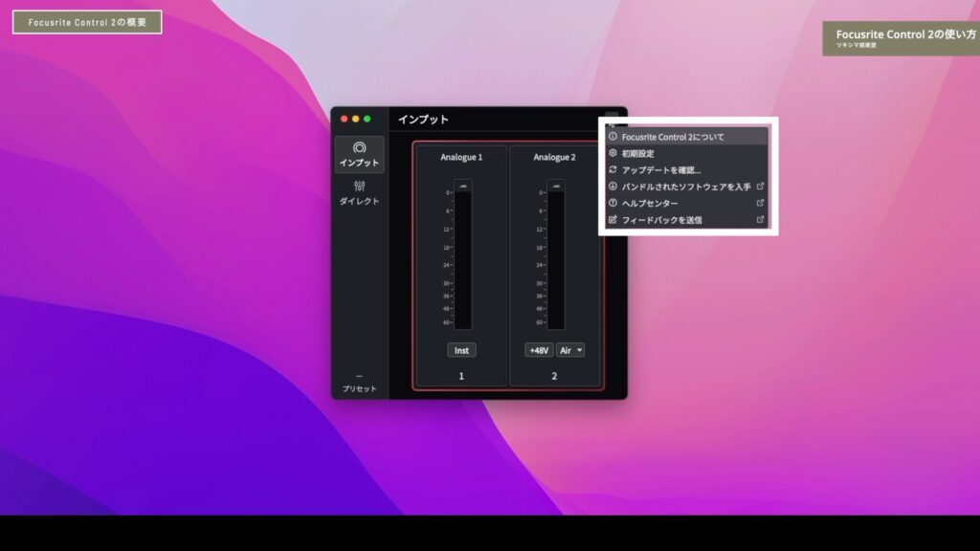
Task: Open the プリセット menu at sidebar bottom
Action: coord(359,384)
